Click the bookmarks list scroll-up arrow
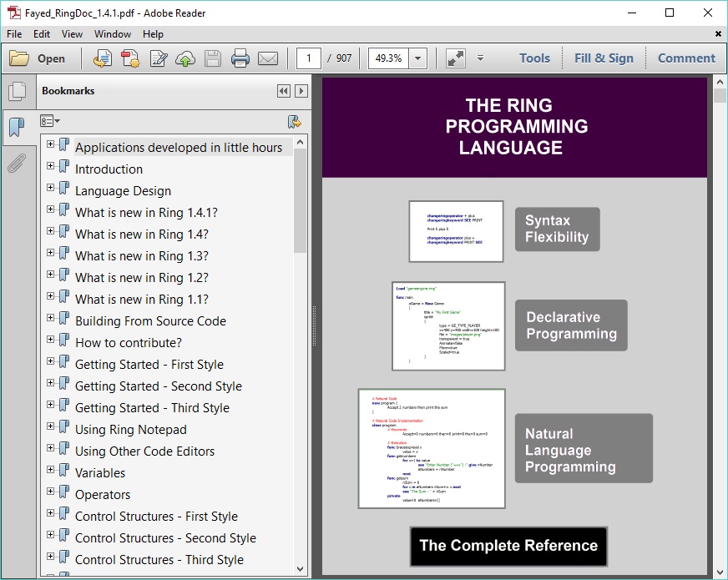 pyautogui.click(x=300, y=142)
